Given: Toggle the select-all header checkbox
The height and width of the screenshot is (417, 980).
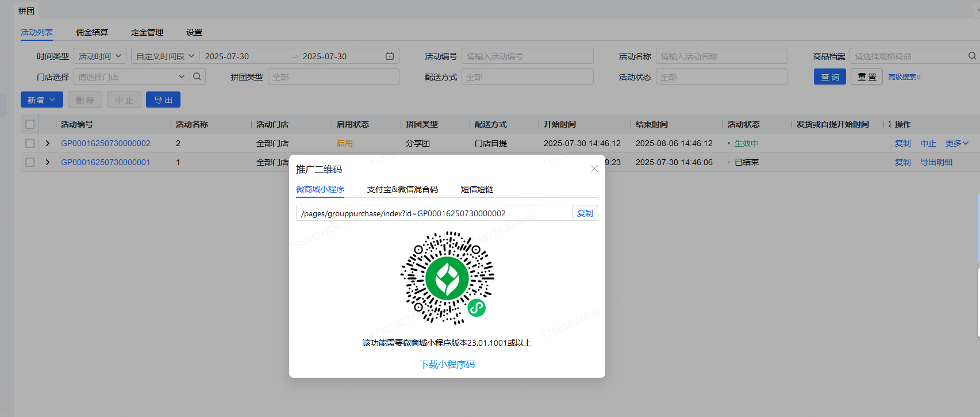Looking at the screenshot, I should (30, 124).
